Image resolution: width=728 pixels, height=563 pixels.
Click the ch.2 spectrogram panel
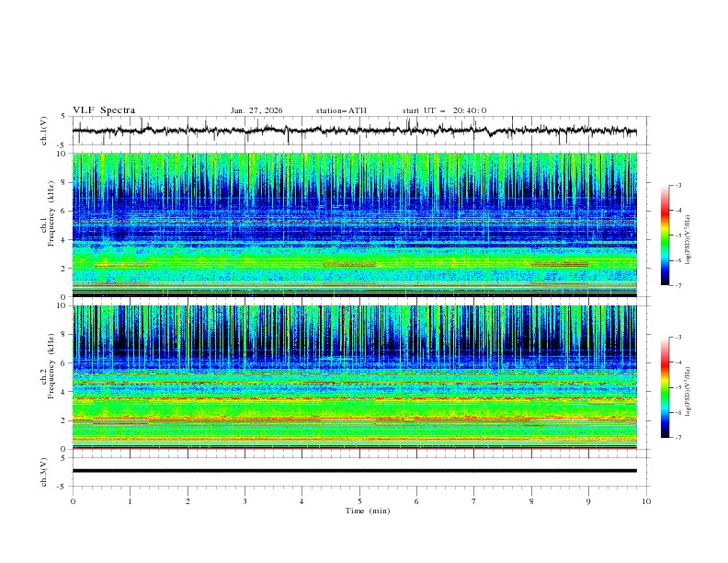tap(354, 377)
